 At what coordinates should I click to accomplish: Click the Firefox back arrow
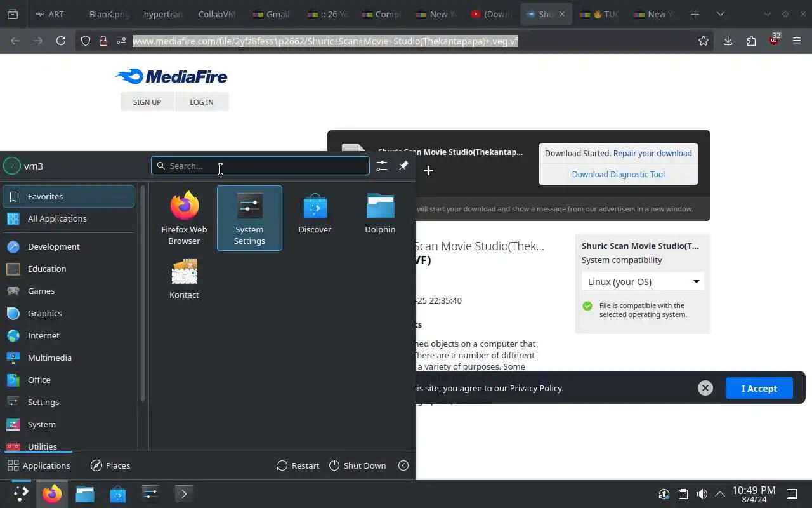coord(15,41)
